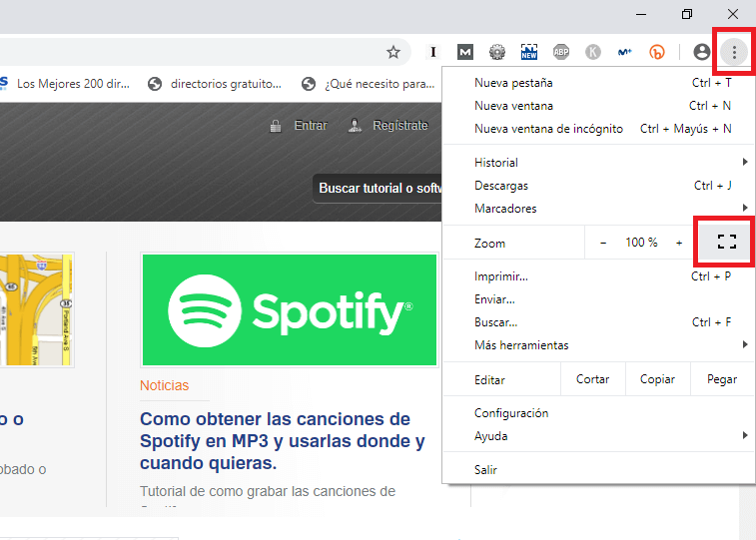Open the map article thumbnail
The width and height of the screenshot is (756, 540).
pyautogui.click(x=37, y=309)
